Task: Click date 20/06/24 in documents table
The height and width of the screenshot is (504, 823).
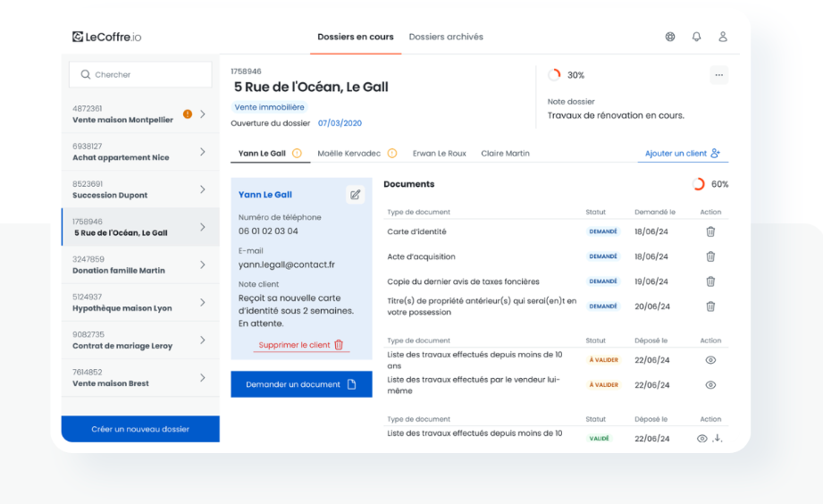Action: tap(652, 307)
